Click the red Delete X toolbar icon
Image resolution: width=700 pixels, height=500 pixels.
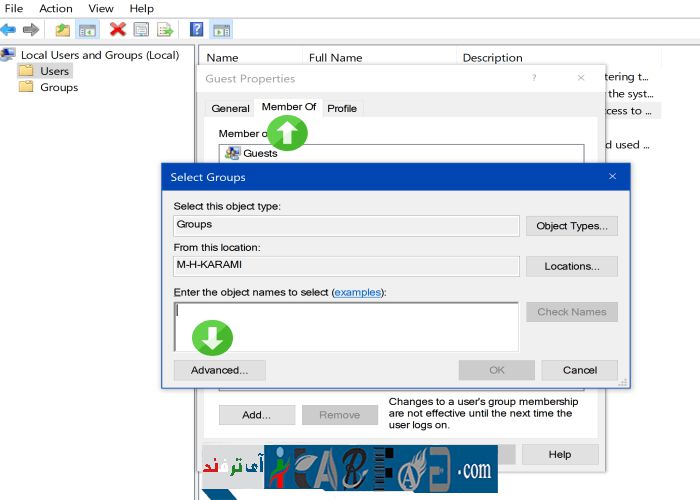(x=118, y=30)
